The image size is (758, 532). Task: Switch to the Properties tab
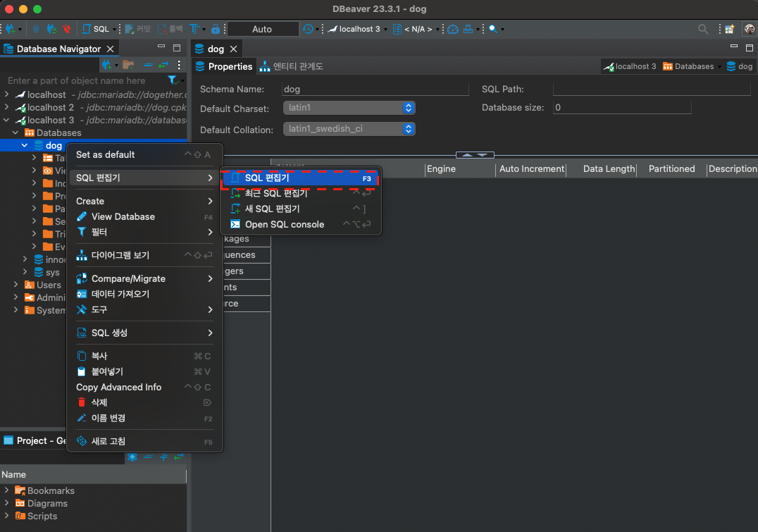pyautogui.click(x=224, y=66)
